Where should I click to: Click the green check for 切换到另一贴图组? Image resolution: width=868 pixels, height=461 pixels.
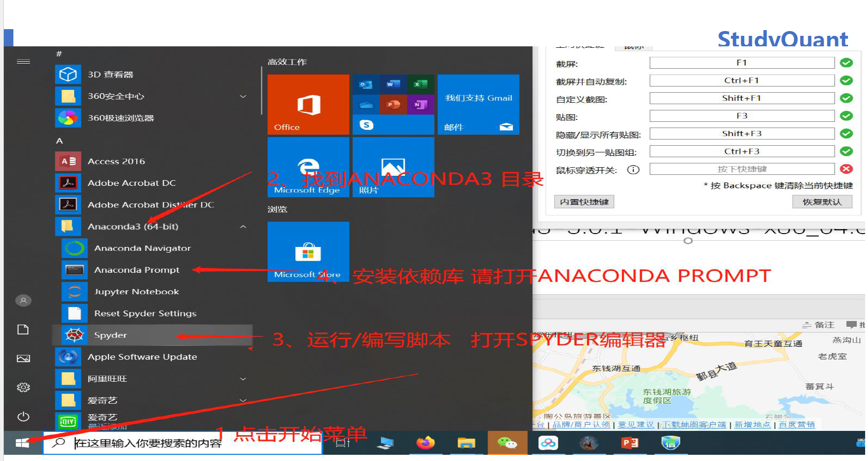pyautogui.click(x=846, y=151)
